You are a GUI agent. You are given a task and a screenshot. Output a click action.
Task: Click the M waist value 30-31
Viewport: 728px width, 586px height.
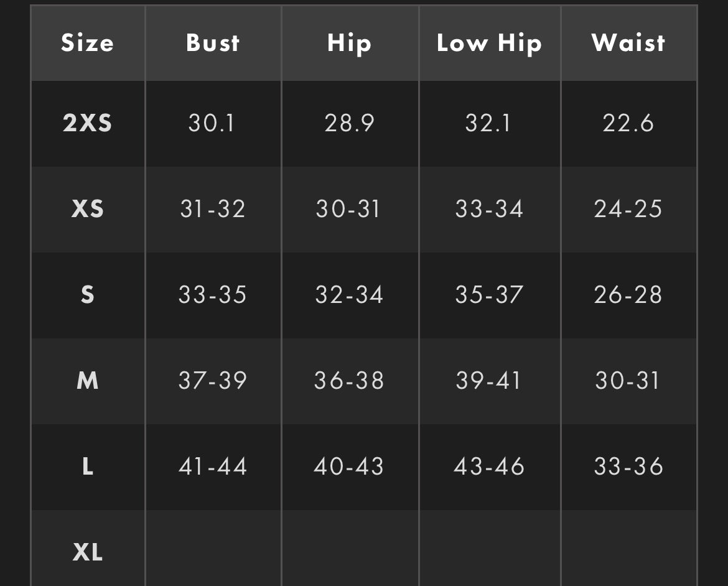click(627, 380)
